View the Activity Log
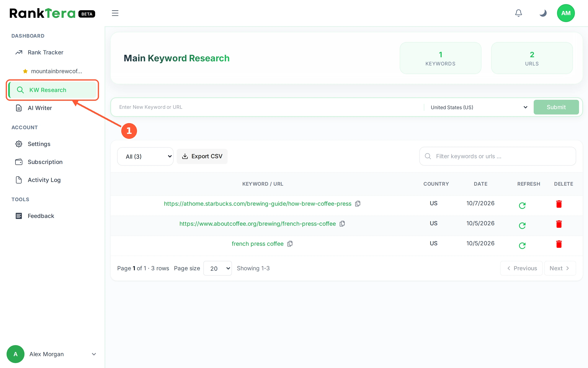The height and width of the screenshot is (368, 588). 52,180
